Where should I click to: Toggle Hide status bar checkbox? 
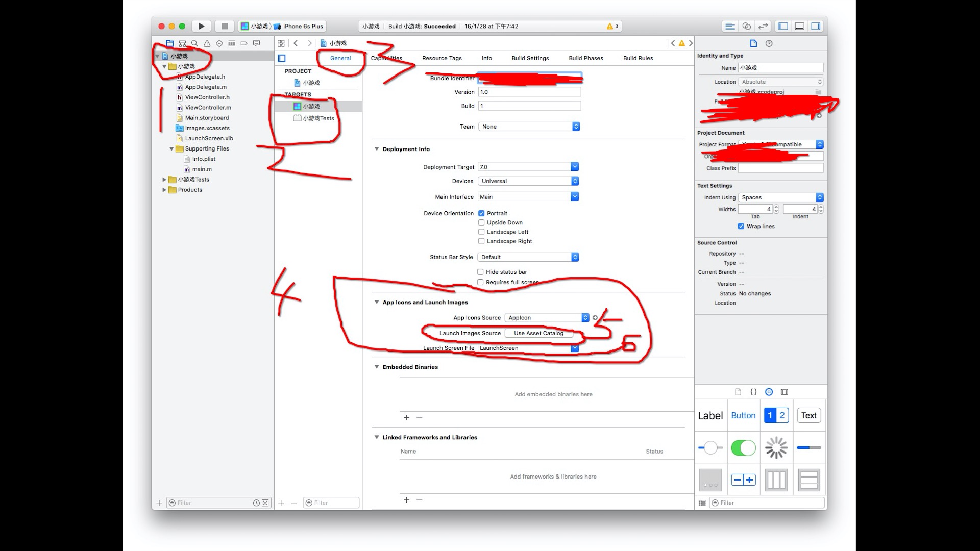coord(481,272)
